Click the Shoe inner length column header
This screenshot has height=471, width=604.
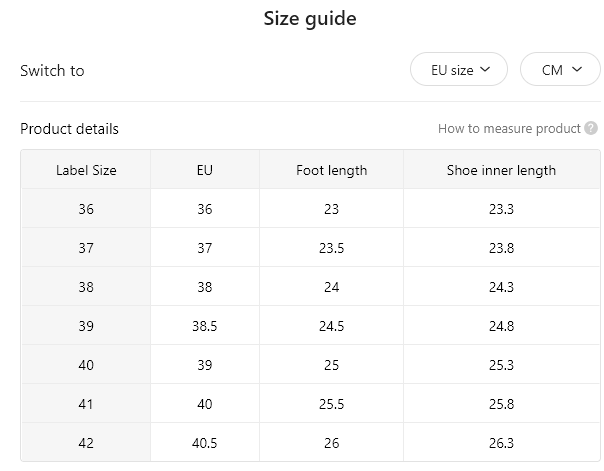click(502, 170)
